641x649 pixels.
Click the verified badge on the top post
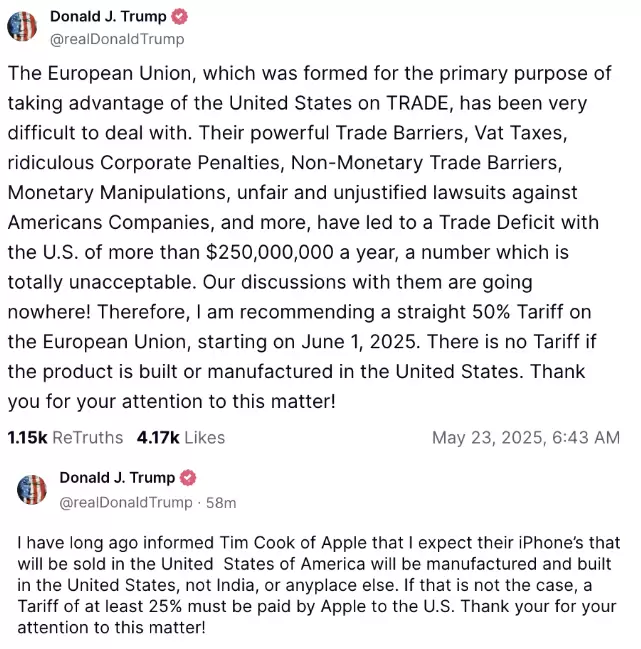[180, 17]
